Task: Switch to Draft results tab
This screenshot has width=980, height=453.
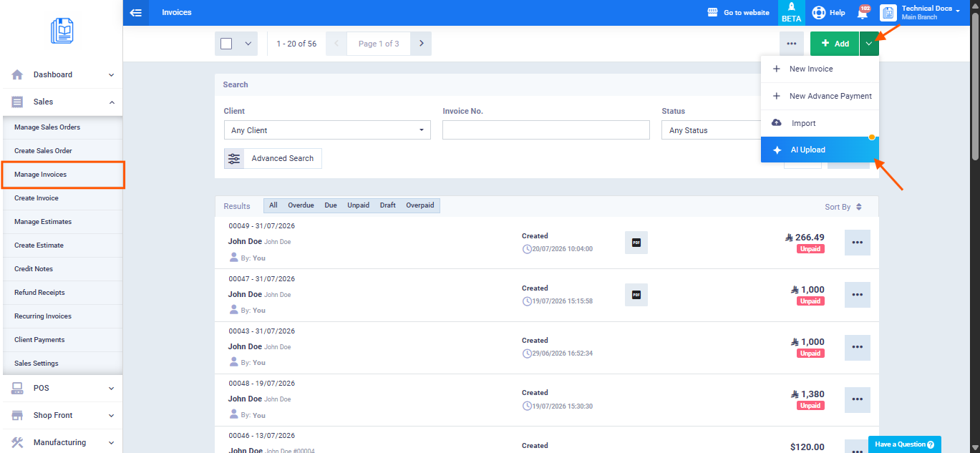Action: tap(388, 205)
